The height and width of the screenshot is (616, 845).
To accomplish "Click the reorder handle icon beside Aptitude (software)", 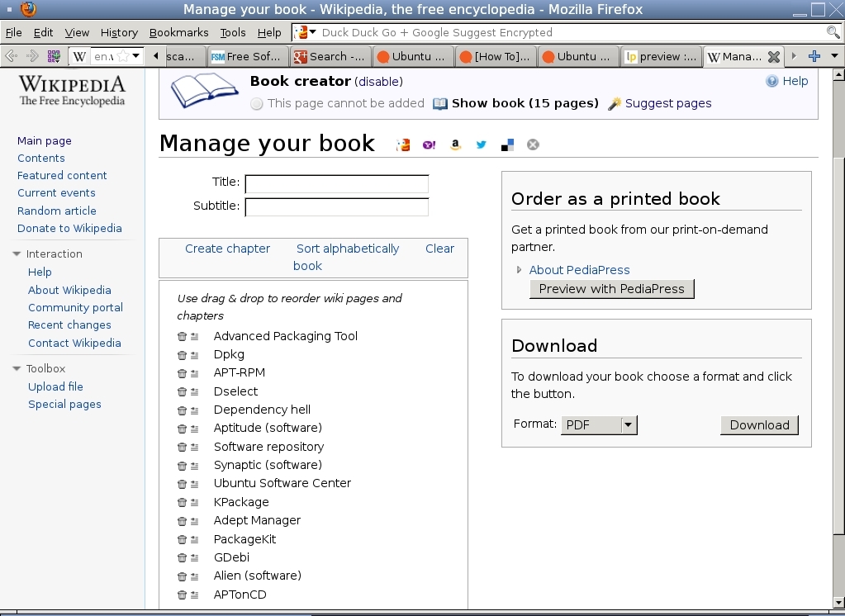I will pyautogui.click(x=195, y=429).
